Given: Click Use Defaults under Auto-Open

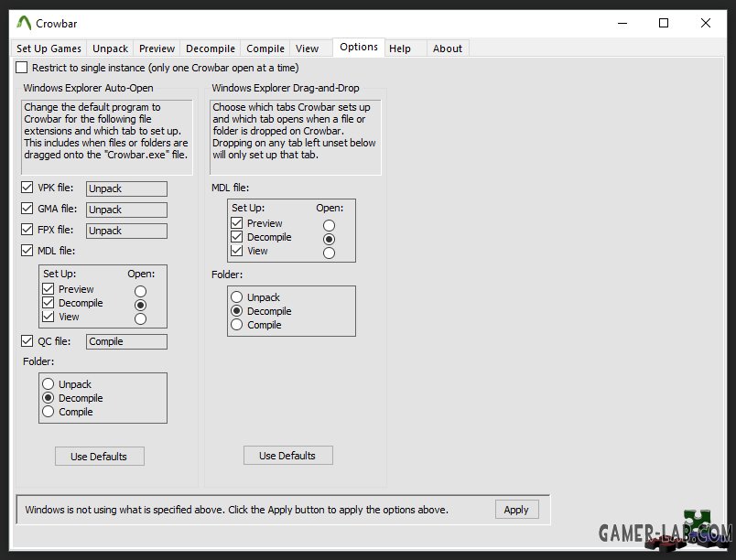Looking at the screenshot, I should point(100,456).
